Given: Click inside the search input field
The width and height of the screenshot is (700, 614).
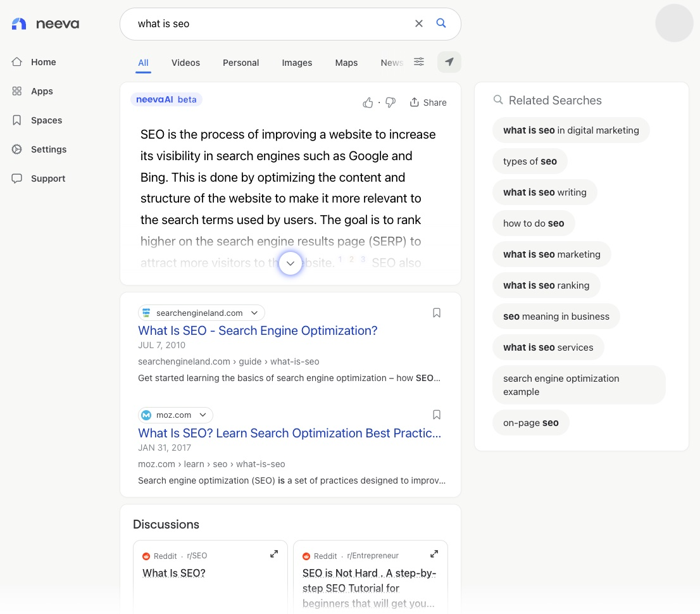Looking at the screenshot, I should pyautogui.click(x=266, y=24).
